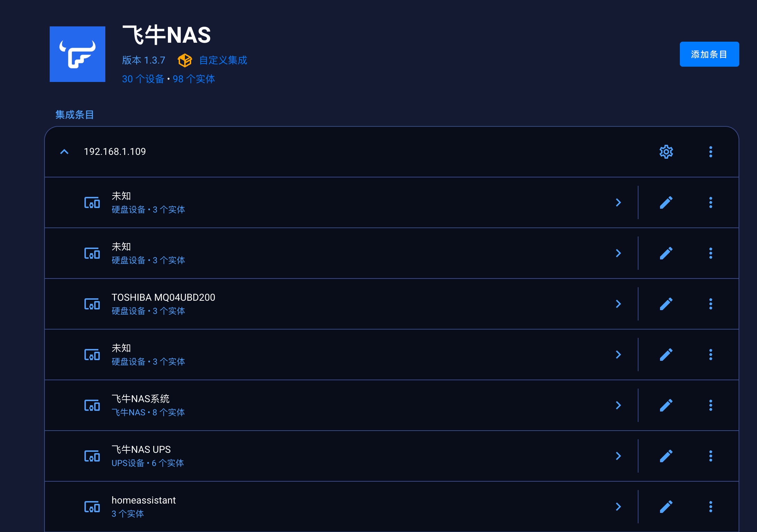This screenshot has height=532, width=757.
Task: Collapse the 192.168.1.109 entry
Action: pos(64,152)
